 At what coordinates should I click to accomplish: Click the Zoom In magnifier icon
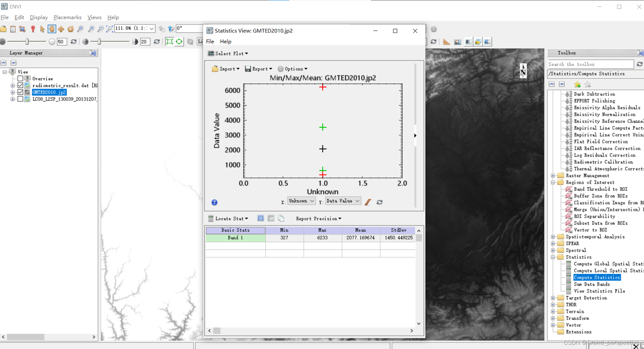tap(91, 29)
